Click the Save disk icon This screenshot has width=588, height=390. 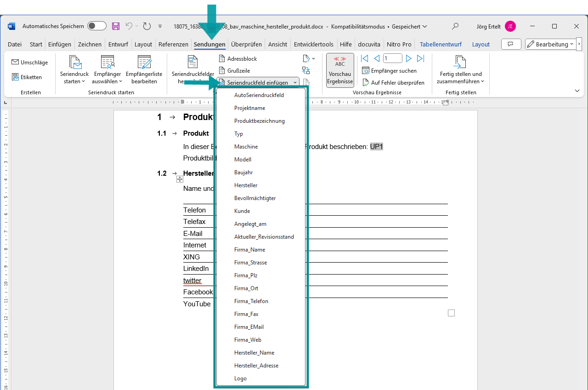tap(116, 26)
